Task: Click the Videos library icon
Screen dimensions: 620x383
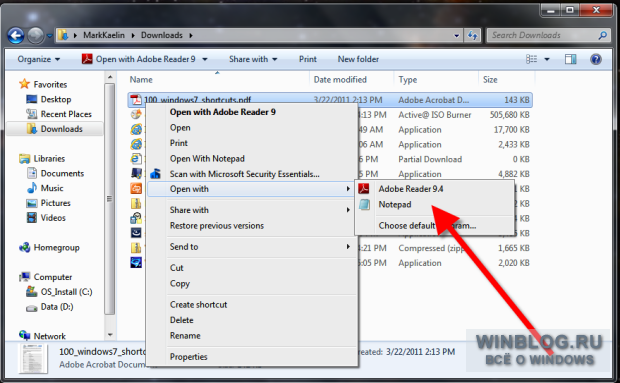Action: (32, 218)
